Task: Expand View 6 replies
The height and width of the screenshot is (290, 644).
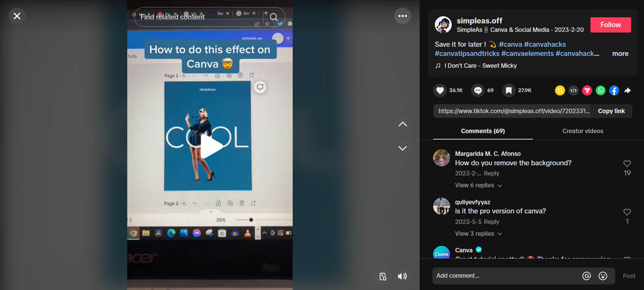Action: click(479, 186)
